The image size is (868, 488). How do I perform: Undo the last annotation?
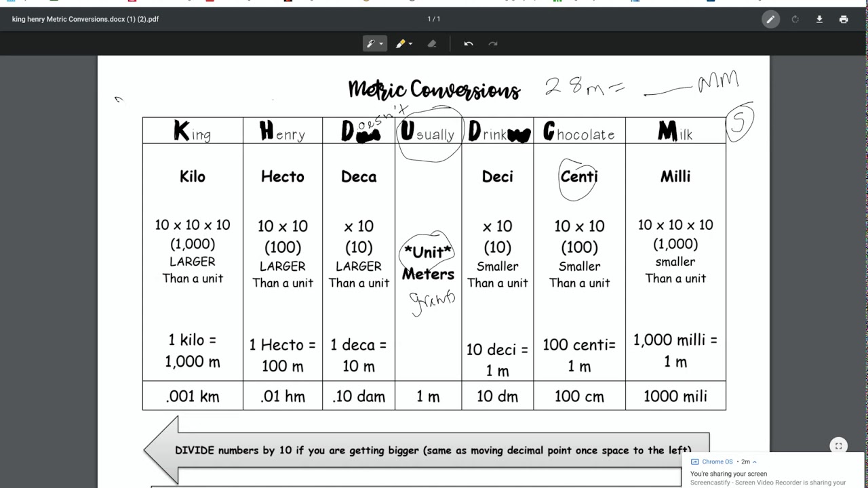[x=469, y=43]
